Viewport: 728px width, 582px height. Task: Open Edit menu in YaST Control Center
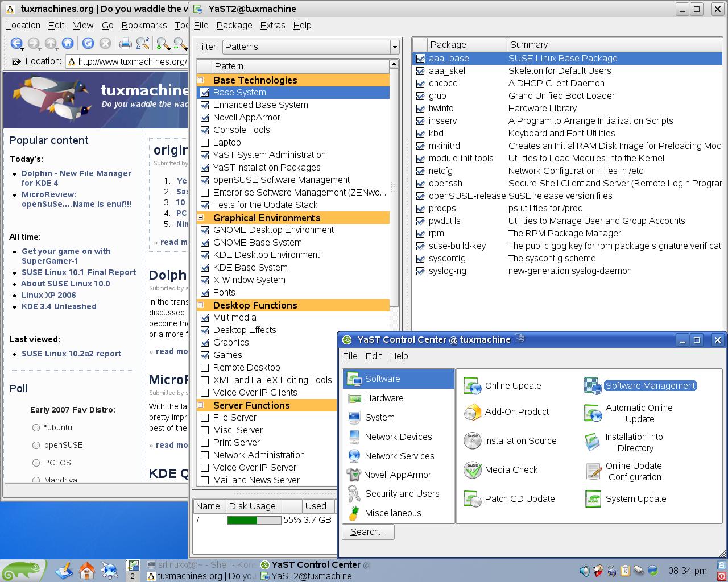(x=373, y=356)
